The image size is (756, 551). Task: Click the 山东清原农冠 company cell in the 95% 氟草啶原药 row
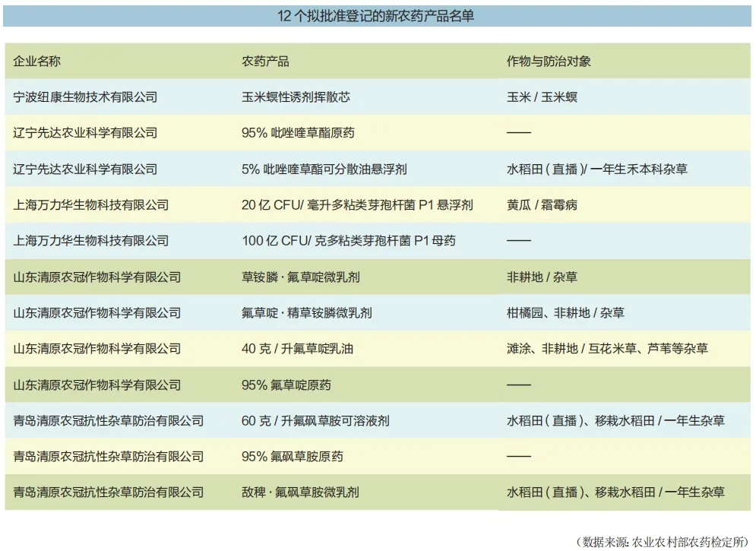pos(97,385)
